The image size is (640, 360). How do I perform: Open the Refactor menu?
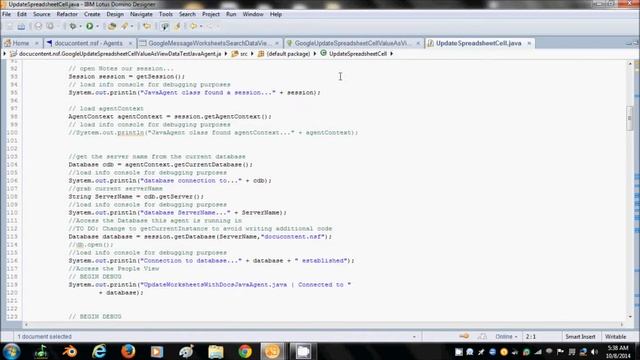(x=67, y=14)
